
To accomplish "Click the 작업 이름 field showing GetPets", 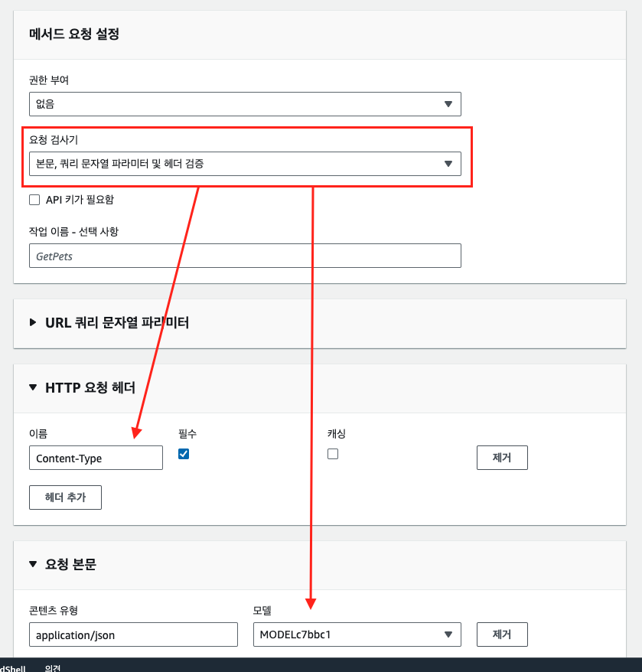I will 245,256.
